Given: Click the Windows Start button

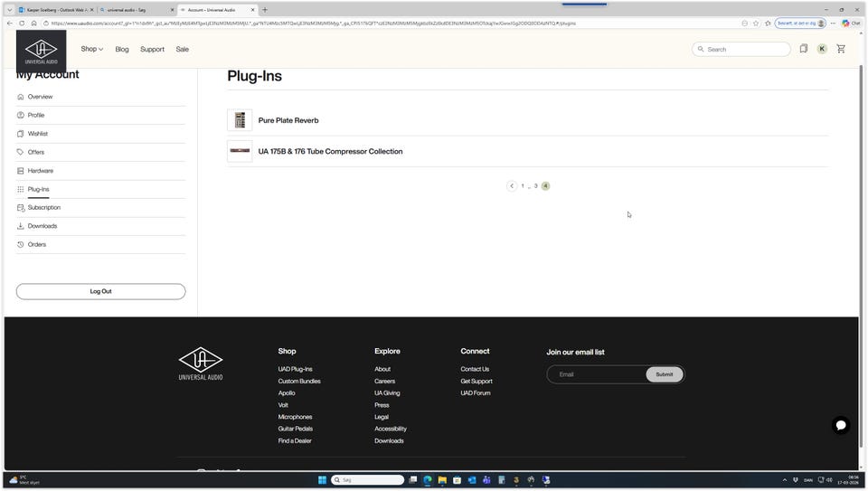Looking at the screenshot, I should (x=322, y=480).
